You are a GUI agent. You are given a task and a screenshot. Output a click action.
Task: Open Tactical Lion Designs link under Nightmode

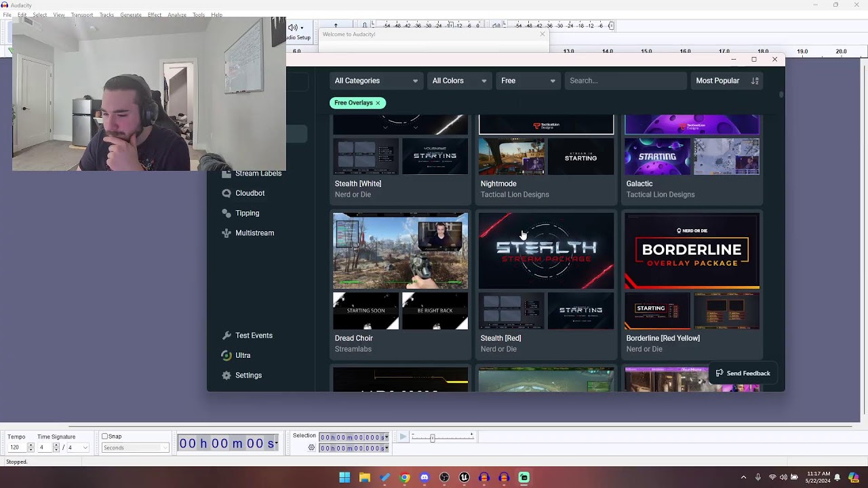(515, 195)
